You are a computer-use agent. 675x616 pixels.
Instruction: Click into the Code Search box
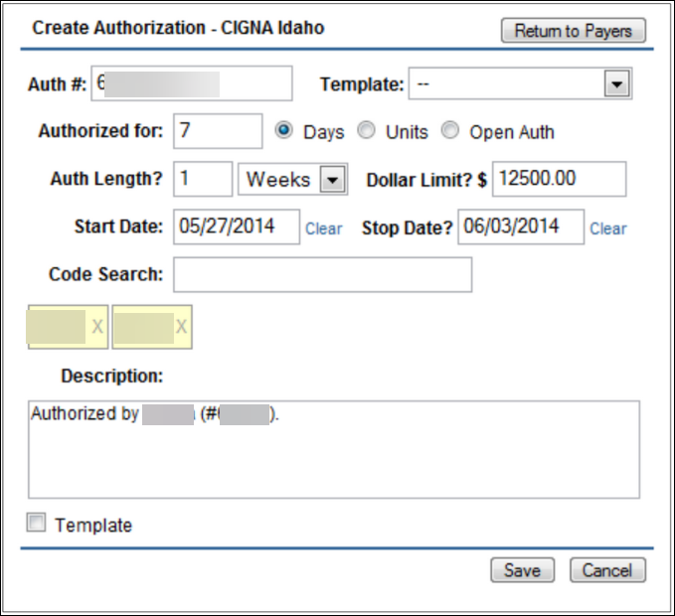tap(322, 275)
